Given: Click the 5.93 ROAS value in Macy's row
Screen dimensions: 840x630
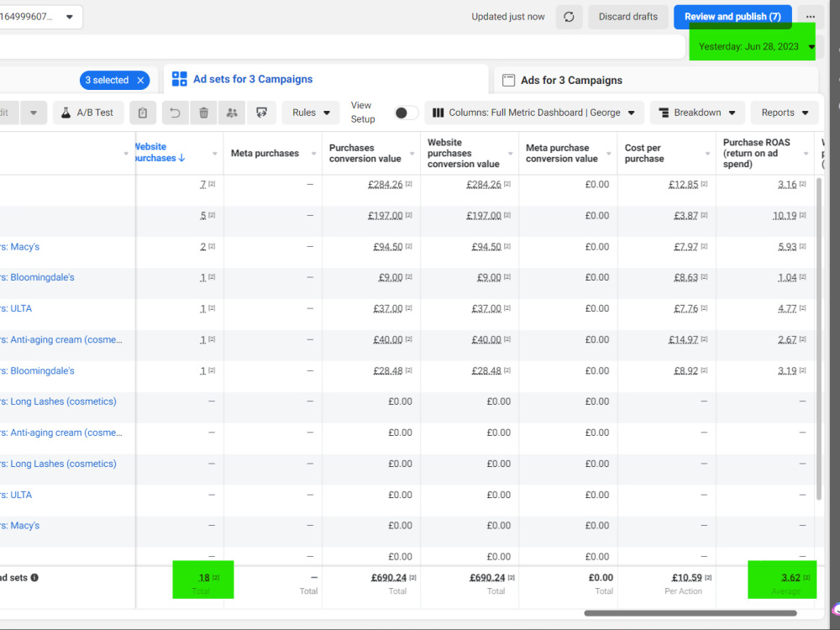Looking at the screenshot, I should point(787,247).
